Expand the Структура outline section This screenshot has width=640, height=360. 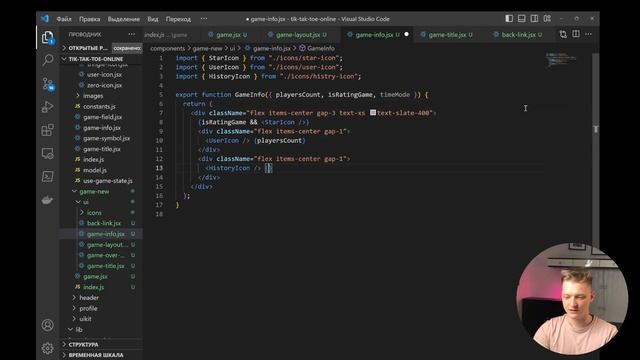(x=83, y=344)
